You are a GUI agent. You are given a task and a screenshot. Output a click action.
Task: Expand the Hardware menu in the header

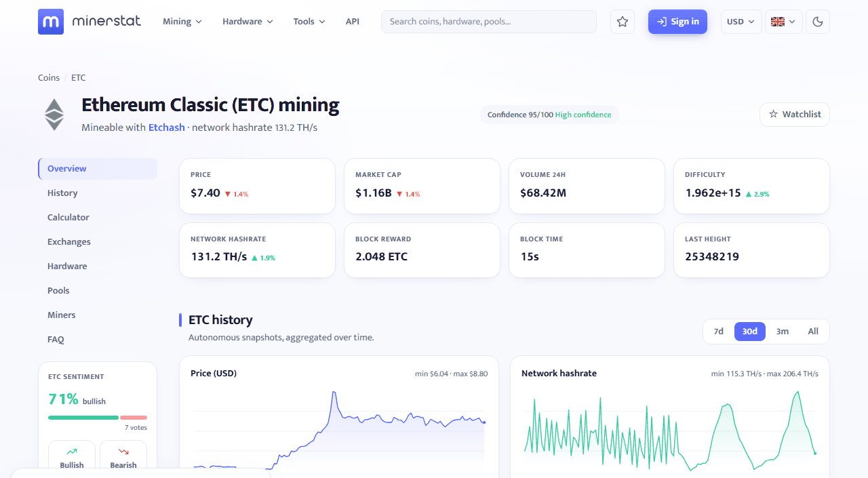pos(248,22)
